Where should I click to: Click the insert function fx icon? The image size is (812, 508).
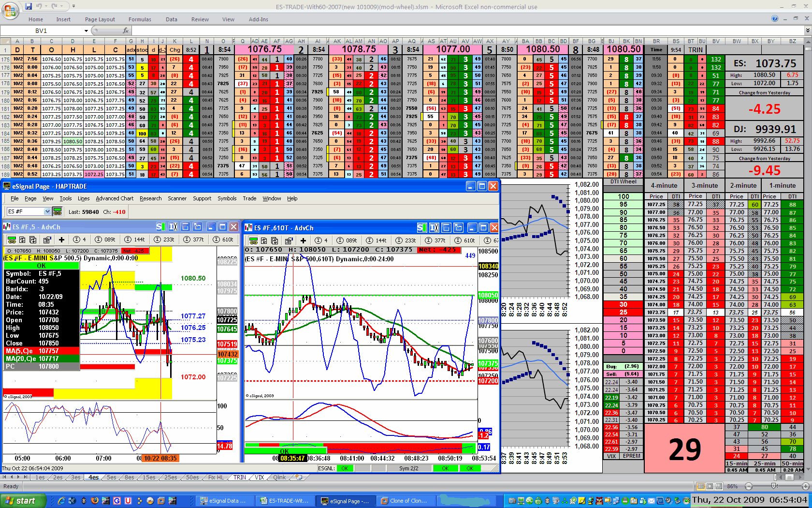(x=126, y=30)
